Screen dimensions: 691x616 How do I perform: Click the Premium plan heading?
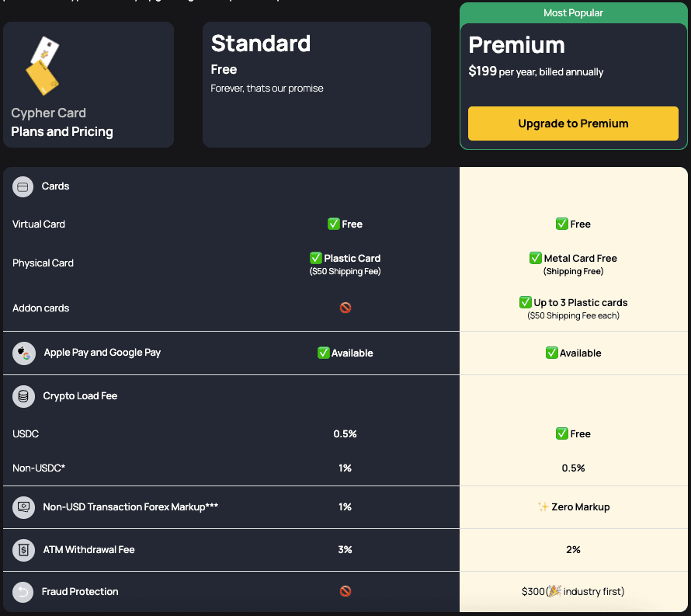516,45
